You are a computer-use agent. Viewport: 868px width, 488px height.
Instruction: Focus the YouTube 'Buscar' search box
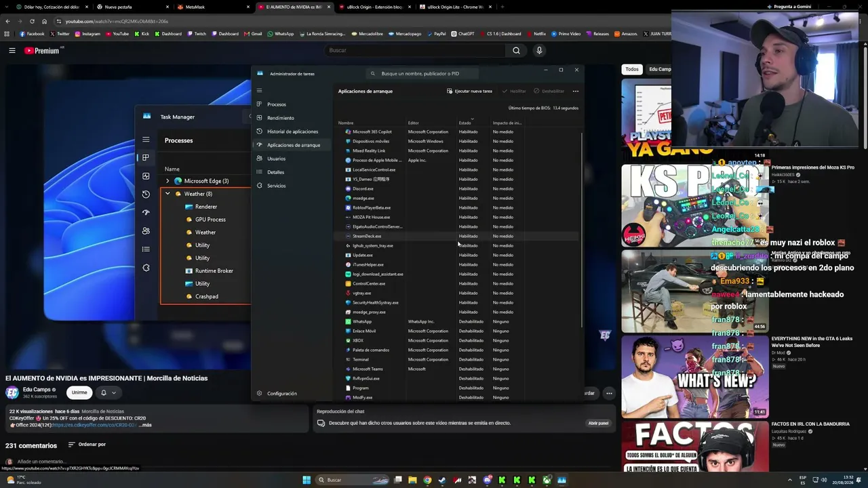[x=414, y=50]
